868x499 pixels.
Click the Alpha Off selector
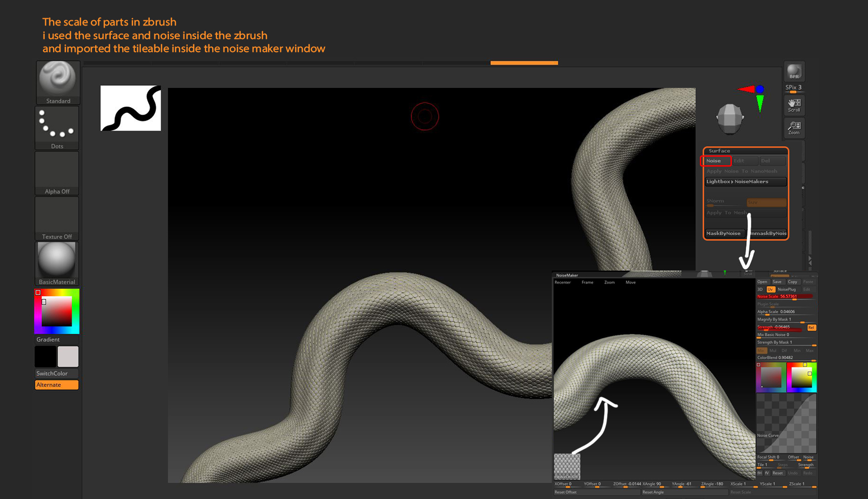click(x=57, y=172)
